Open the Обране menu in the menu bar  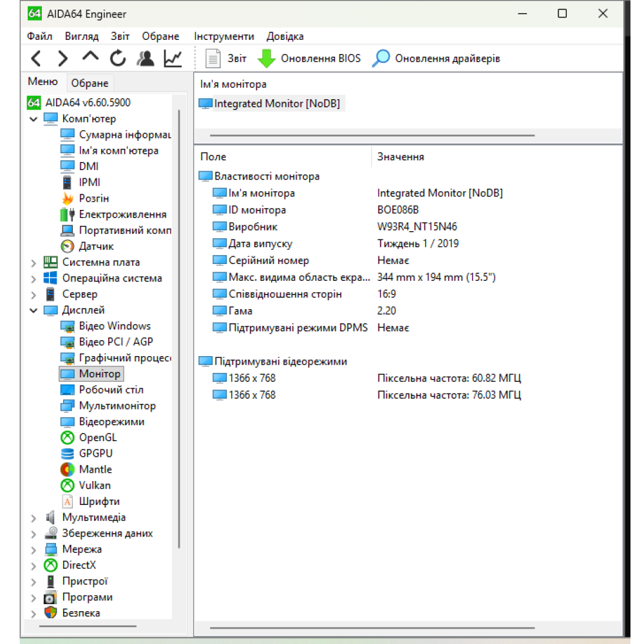[x=160, y=36]
